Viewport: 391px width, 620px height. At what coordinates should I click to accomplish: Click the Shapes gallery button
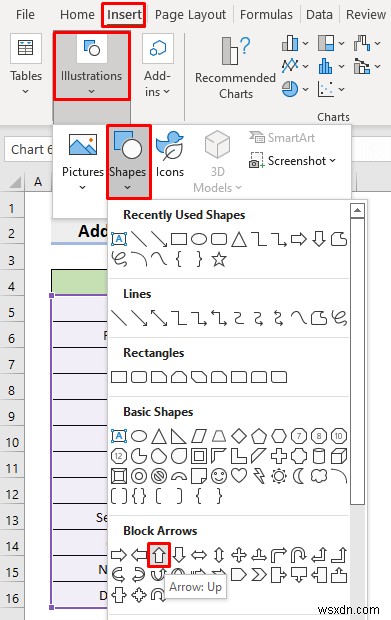(x=128, y=162)
